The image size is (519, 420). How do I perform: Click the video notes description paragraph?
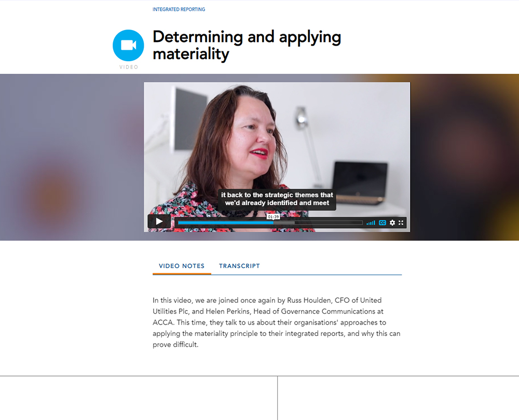coord(277,323)
